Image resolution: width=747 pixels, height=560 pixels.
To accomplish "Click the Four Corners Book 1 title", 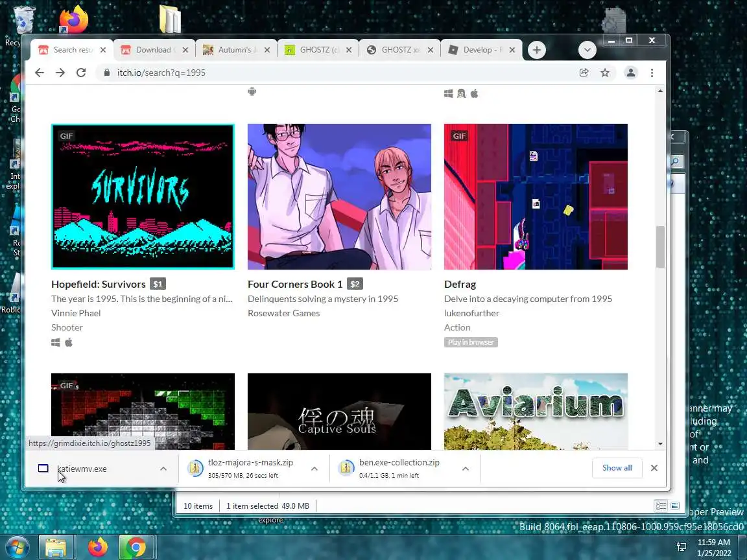I will click(295, 285).
